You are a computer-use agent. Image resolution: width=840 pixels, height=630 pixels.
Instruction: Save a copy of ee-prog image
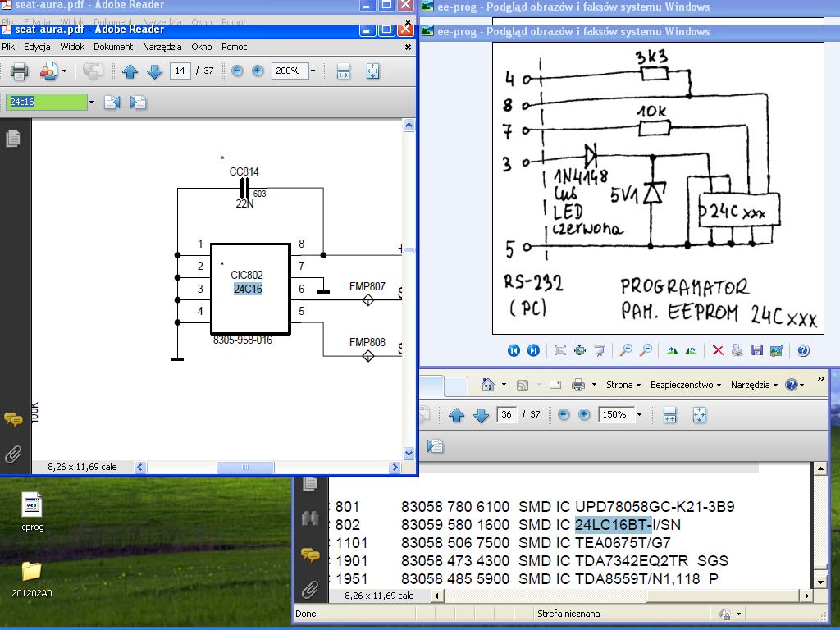pos(756,350)
